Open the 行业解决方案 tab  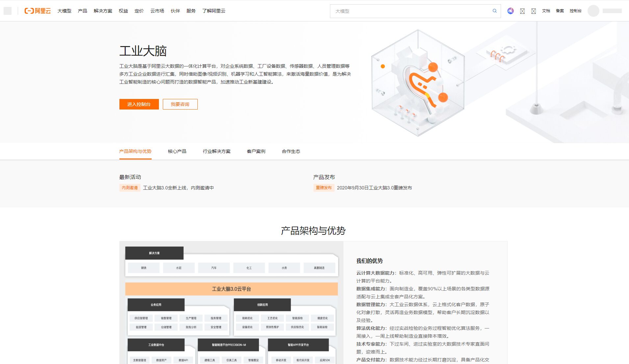[217, 151]
